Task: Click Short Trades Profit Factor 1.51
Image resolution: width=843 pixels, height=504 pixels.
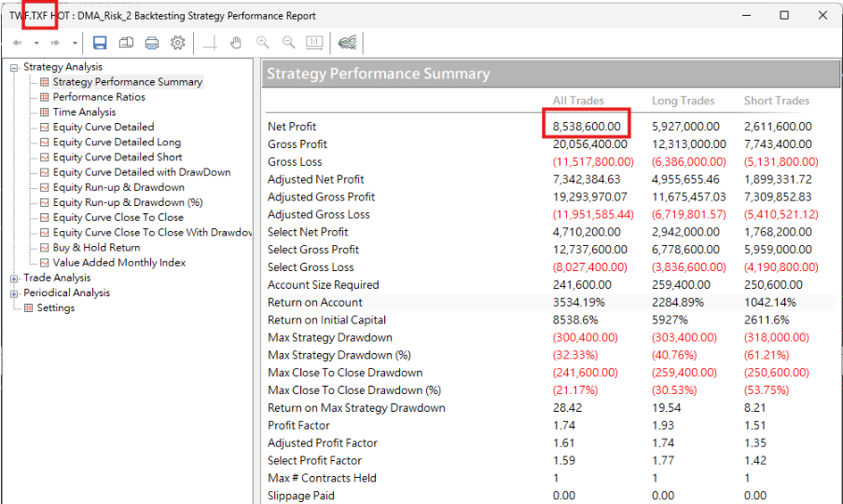Action: pyautogui.click(x=755, y=426)
